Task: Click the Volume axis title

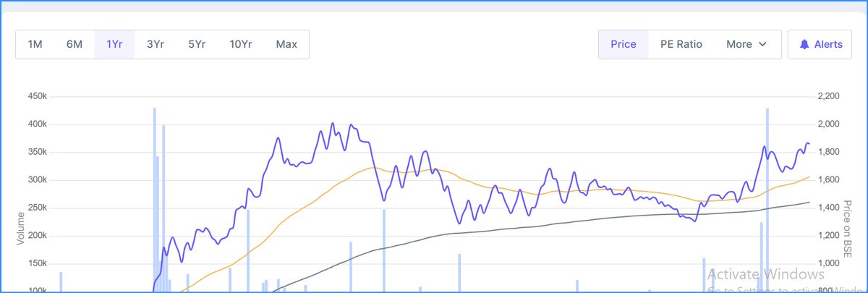Action: pos(20,228)
